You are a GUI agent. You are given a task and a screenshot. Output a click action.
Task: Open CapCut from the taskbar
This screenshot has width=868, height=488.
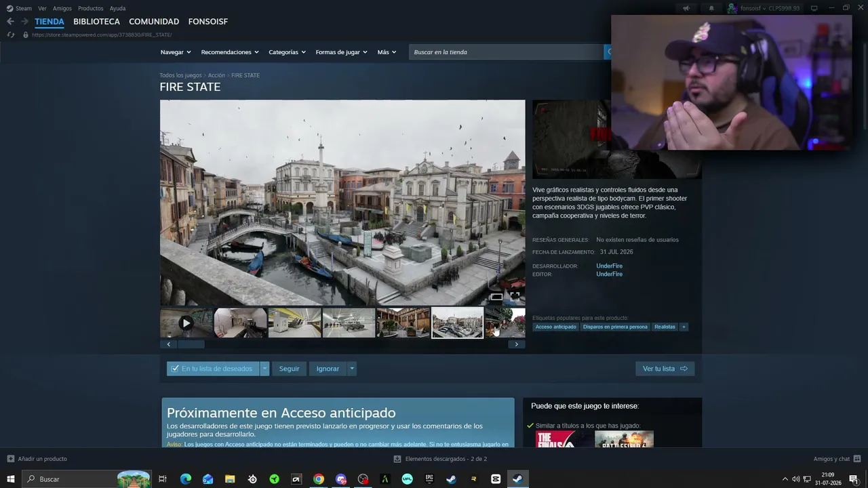496,479
